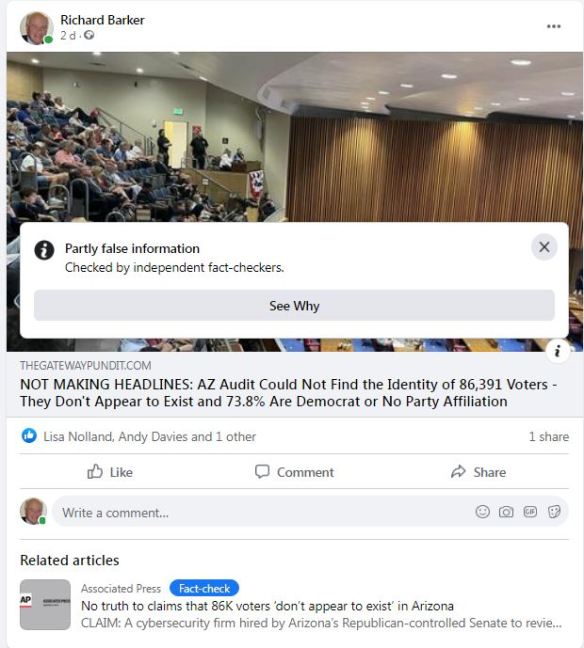584x648 pixels.
Task: Insert an emoji in the comment
Action: click(482, 512)
